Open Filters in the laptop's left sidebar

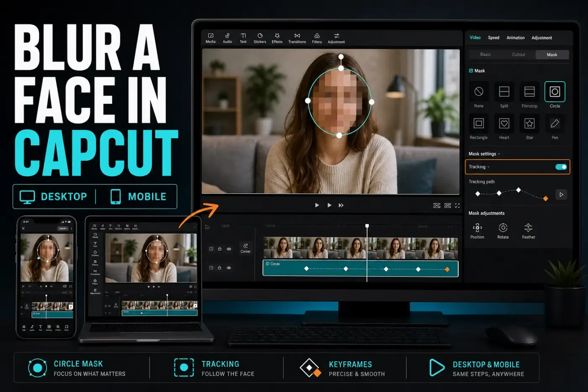pyautogui.click(x=95, y=282)
